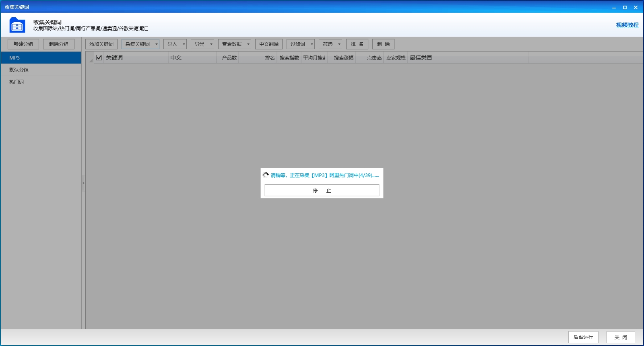Image resolution: width=644 pixels, height=346 pixels.
Task: Click the 筛选 button label
Action: (x=328, y=44)
